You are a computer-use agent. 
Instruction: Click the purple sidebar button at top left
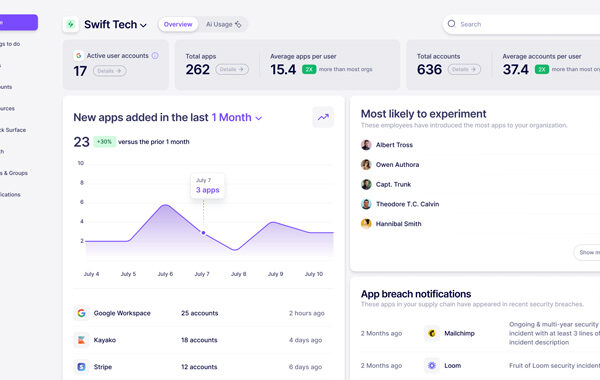(19, 22)
